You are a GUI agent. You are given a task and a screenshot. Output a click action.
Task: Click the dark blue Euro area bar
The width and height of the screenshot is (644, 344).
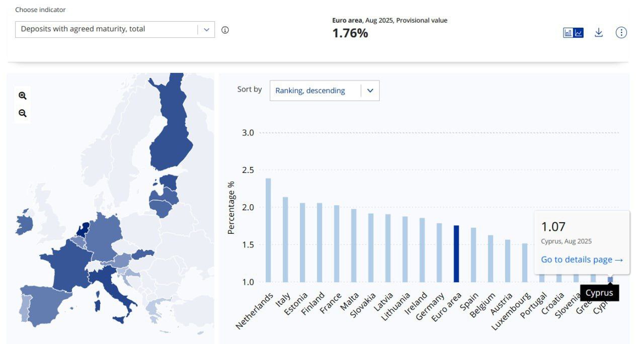point(456,254)
